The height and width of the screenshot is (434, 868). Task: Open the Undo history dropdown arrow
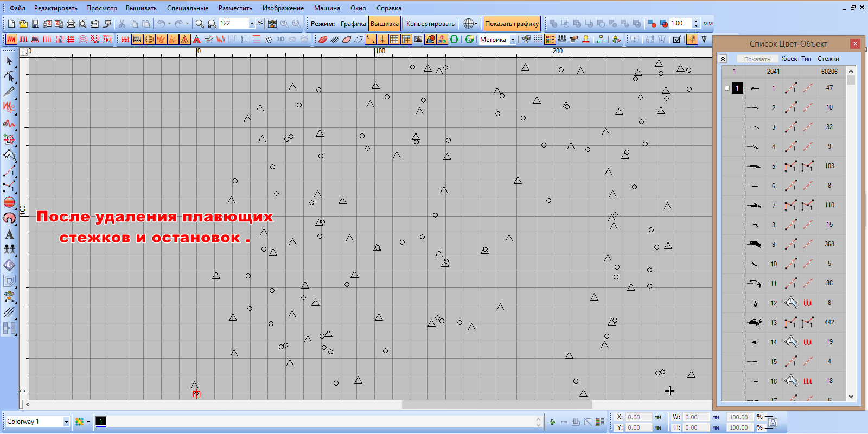[x=169, y=23]
